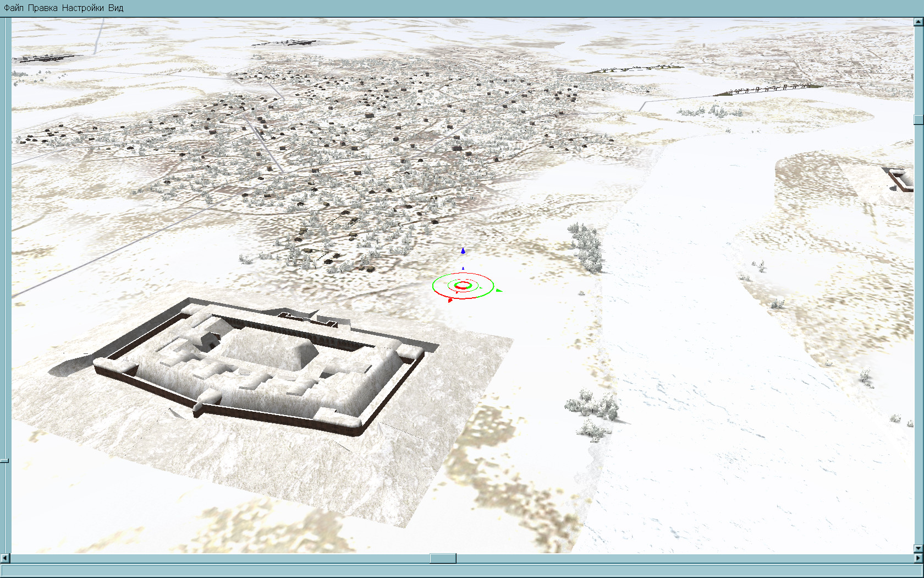Click the vertical scrollbar up arrow
This screenshot has width=924, height=578.
[x=919, y=22]
